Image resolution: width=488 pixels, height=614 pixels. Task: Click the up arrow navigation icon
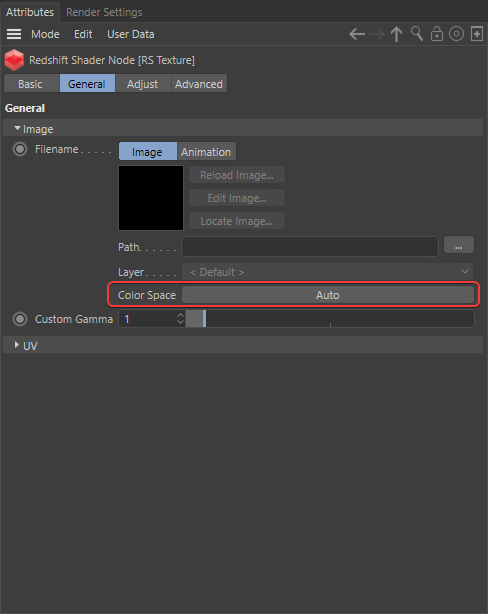(396, 34)
